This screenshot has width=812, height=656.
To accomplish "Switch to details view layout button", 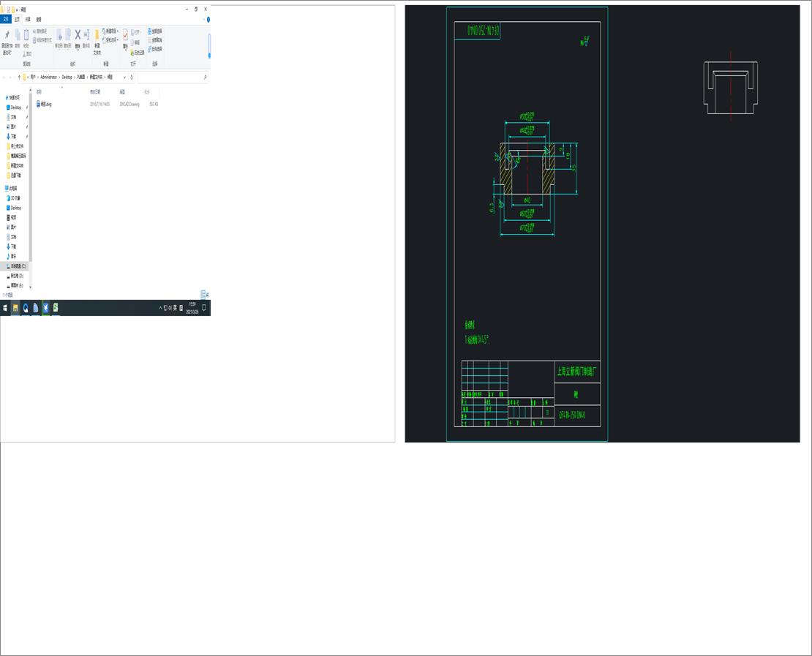I will tap(203, 295).
